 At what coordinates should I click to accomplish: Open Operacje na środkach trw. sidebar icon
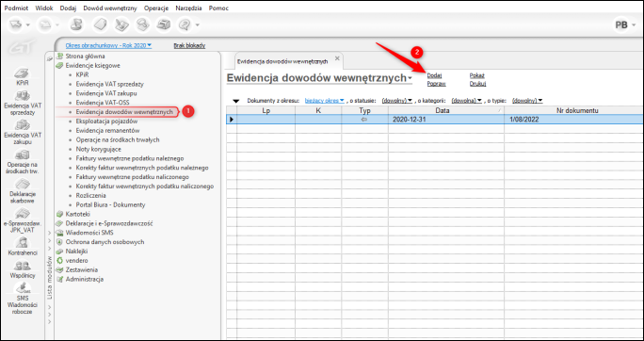22,154
